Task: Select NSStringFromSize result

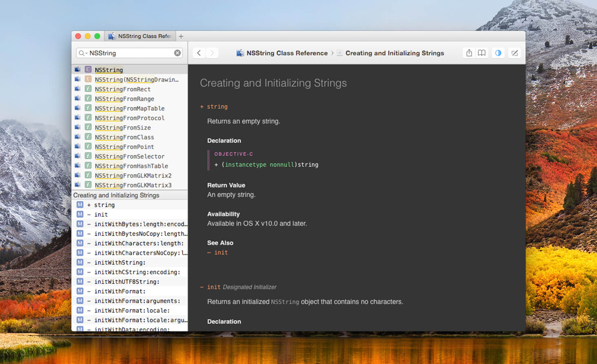Action: pyautogui.click(x=130, y=127)
